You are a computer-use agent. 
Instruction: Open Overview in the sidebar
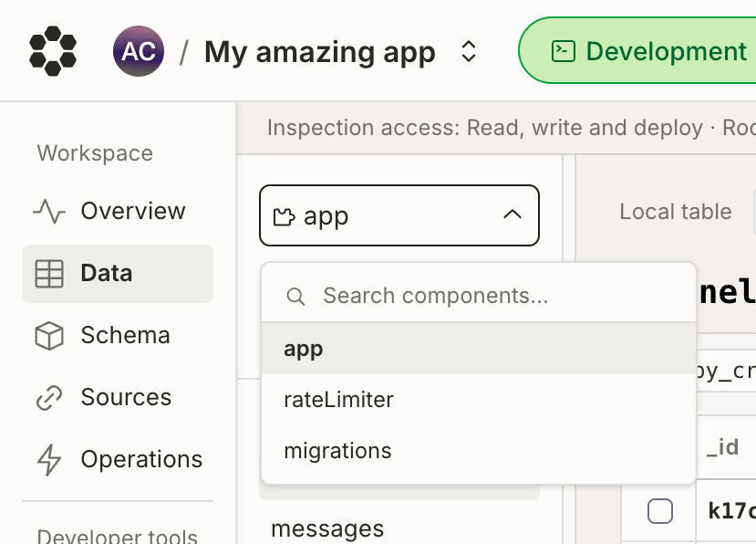[x=117, y=211]
